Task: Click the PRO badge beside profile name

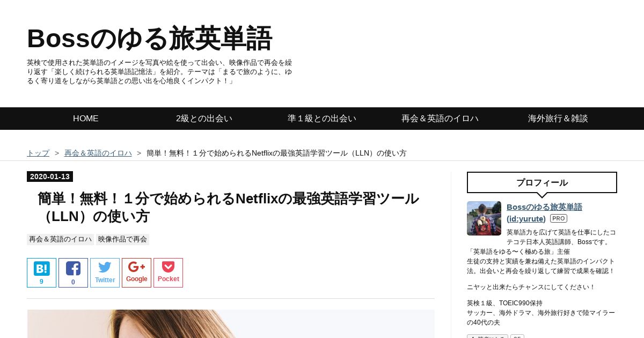Action: (559, 218)
